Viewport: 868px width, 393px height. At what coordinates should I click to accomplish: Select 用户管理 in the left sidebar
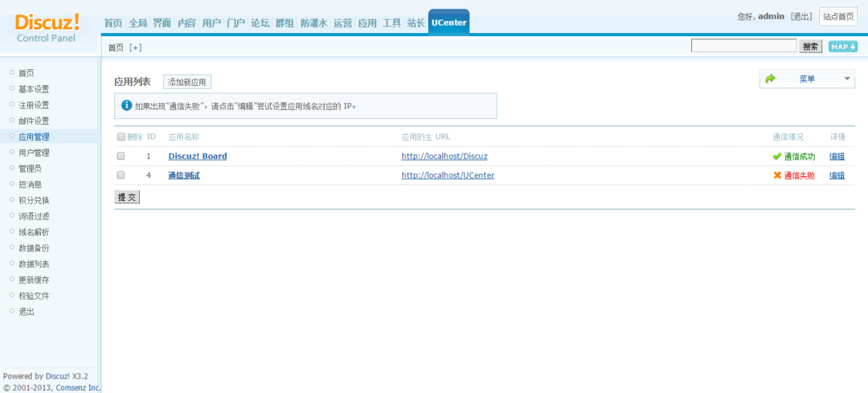(x=34, y=153)
